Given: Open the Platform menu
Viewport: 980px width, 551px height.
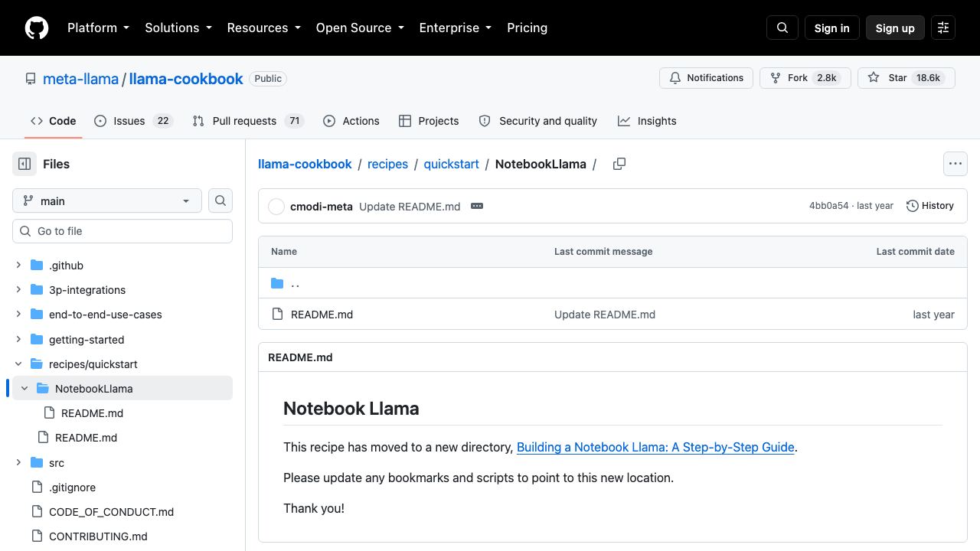Looking at the screenshot, I should [x=98, y=28].
